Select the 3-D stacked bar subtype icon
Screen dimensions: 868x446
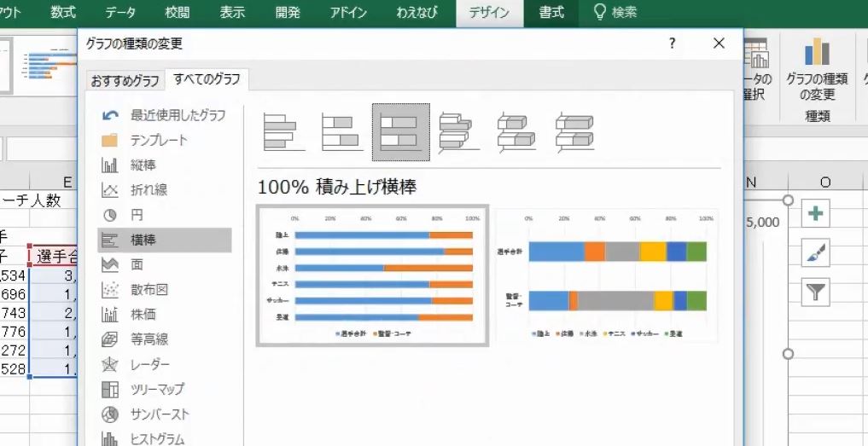pos(517,132)
